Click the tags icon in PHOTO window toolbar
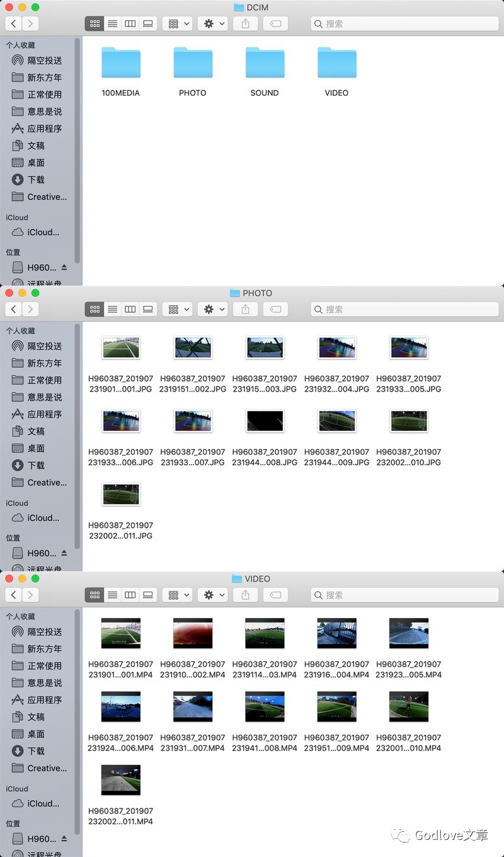Screen dimensions: 504x857 pos(275,310)
